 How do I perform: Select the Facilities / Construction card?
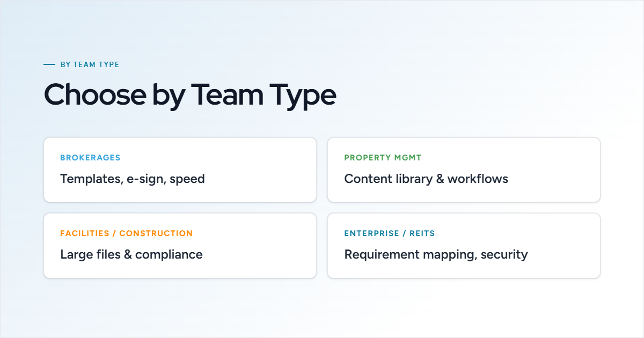[180, 246]
